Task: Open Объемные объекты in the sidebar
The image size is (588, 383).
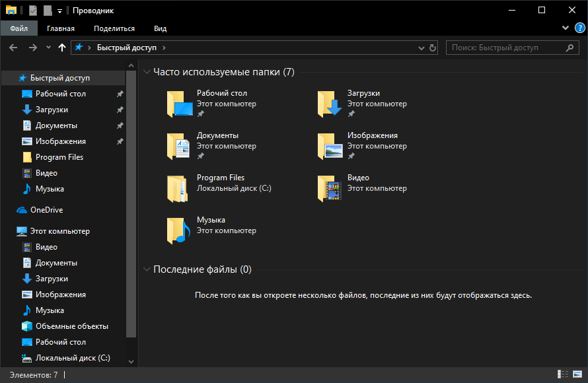Action: tap(72, 326)
